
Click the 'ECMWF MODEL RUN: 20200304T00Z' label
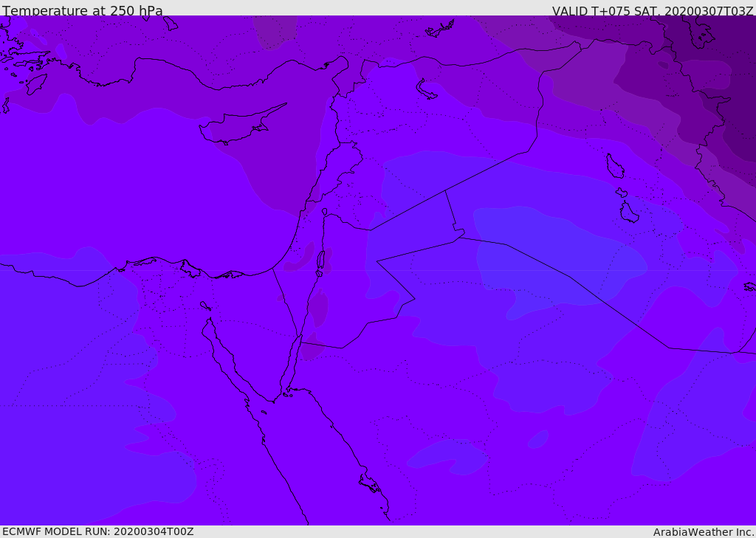pyautogui.click(x=98, y=531)
